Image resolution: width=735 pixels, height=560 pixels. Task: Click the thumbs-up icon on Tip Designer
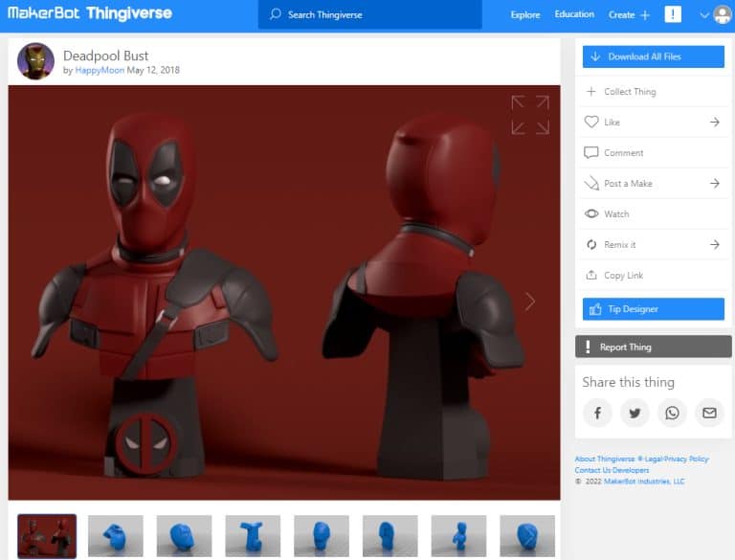[x=595, y=309]
